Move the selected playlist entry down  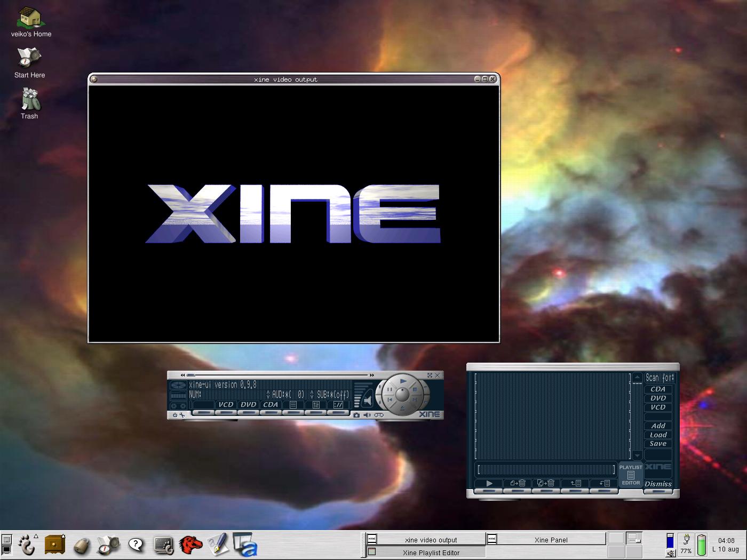[x=604, y=483]
